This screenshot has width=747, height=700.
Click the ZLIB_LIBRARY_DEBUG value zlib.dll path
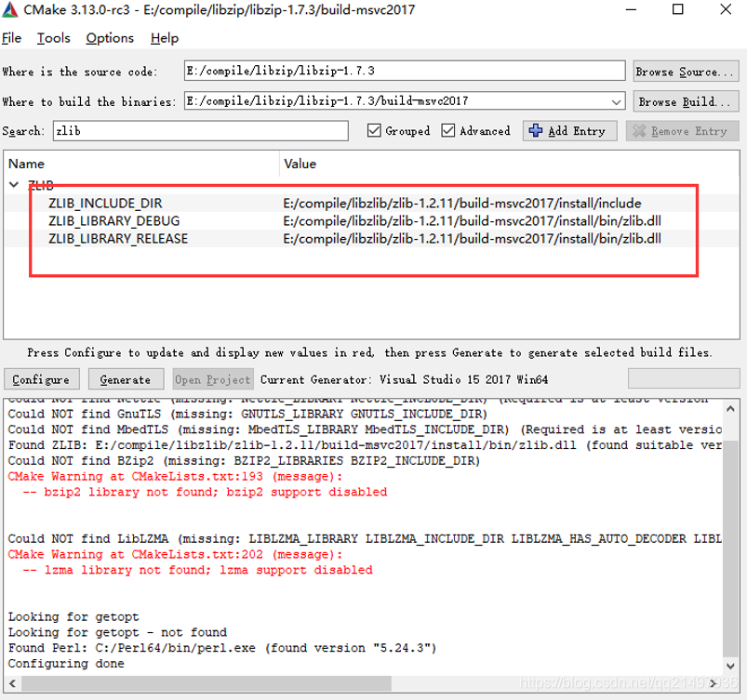click(x=473, y=221)
